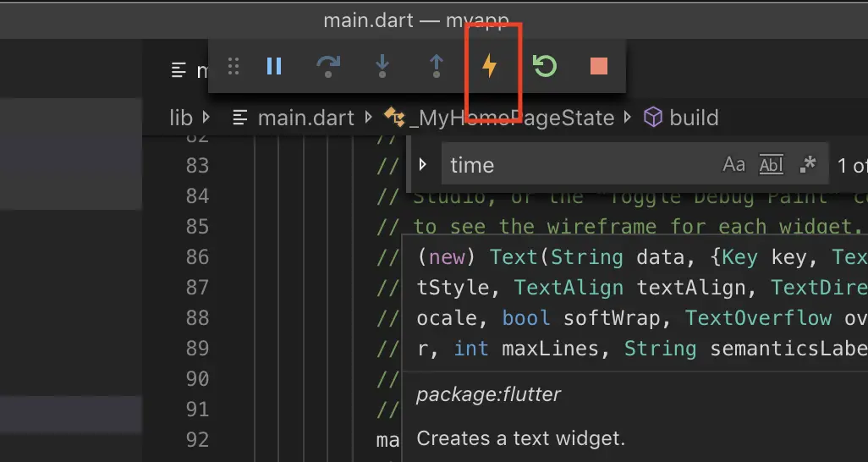Click the Step Over debug icon
The image size is (868, 462).
(328, 67)
